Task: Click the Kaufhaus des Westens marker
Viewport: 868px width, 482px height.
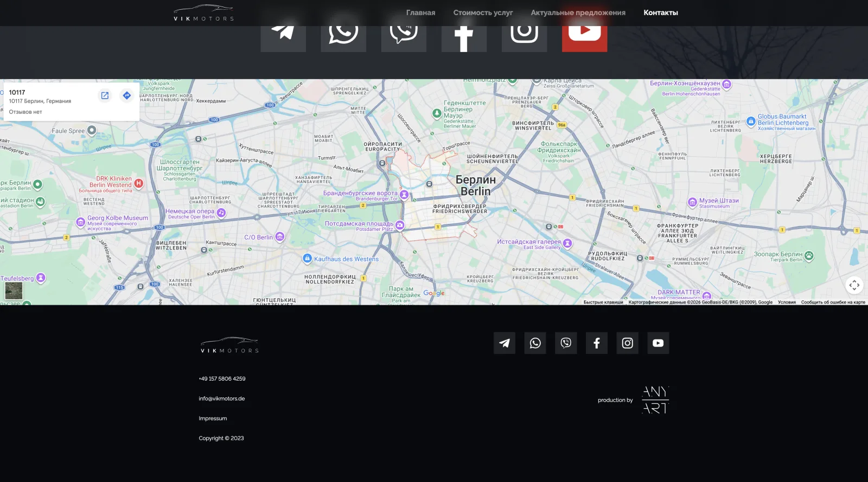Action: 307,259
